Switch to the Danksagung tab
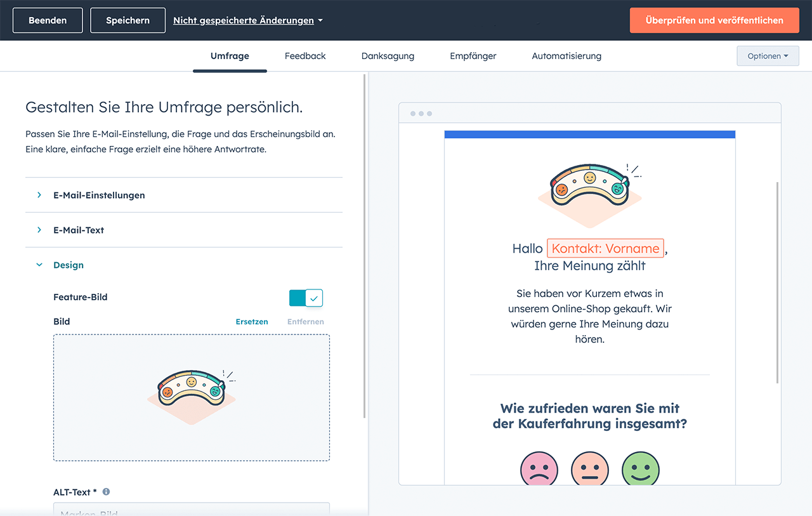This screenshot has height=516, width=812. point(388,56)
